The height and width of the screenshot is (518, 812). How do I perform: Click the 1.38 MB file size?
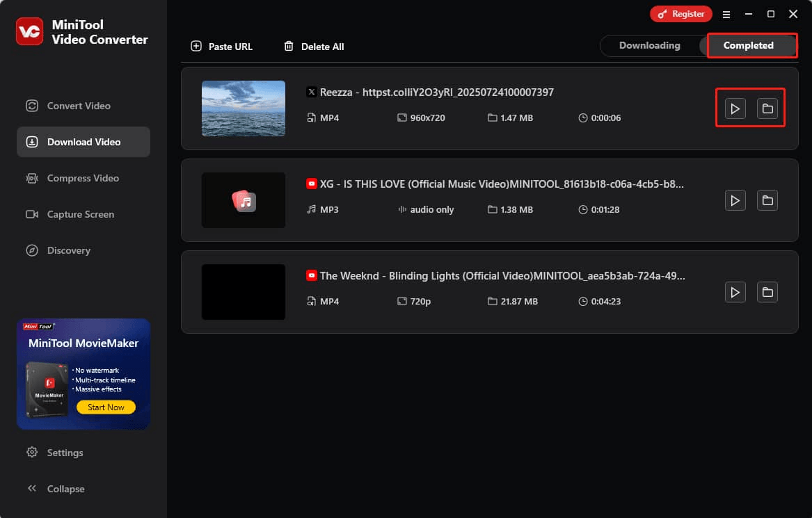(516, 209)
